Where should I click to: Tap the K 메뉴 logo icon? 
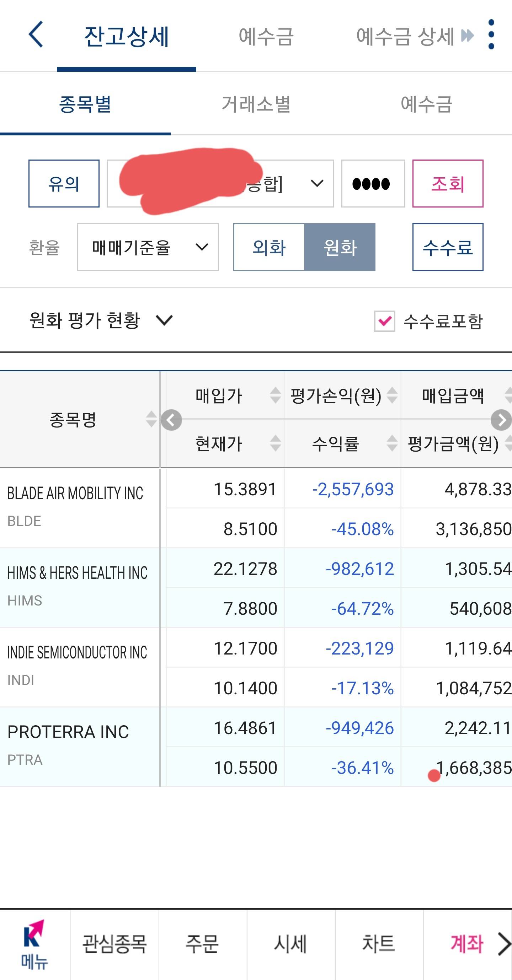(x=34, y=944)
